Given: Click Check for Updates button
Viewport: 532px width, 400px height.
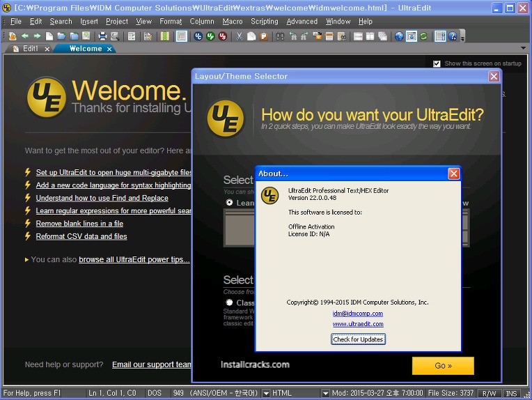Looking at the screenshot, I should tap(358, 339).
